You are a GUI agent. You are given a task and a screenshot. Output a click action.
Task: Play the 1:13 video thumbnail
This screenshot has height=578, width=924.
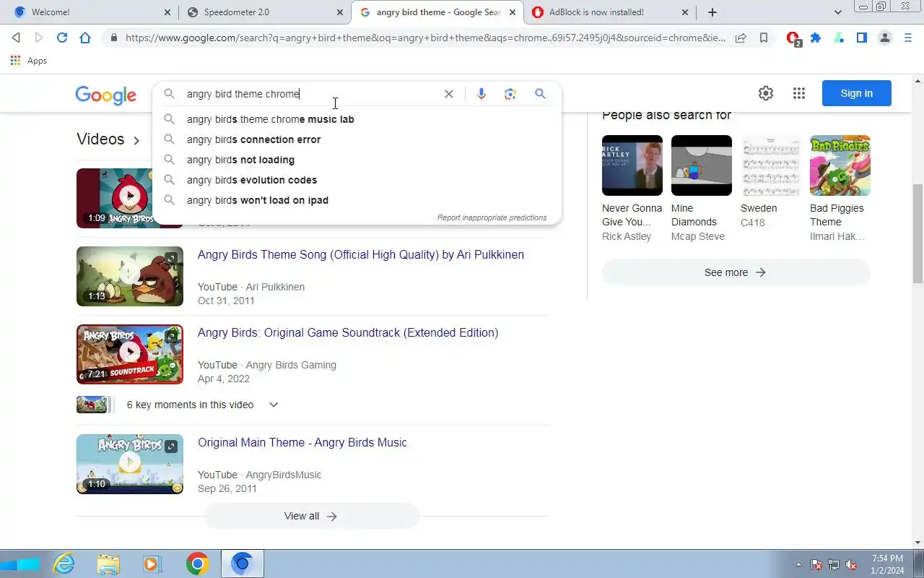click(130, 276)
